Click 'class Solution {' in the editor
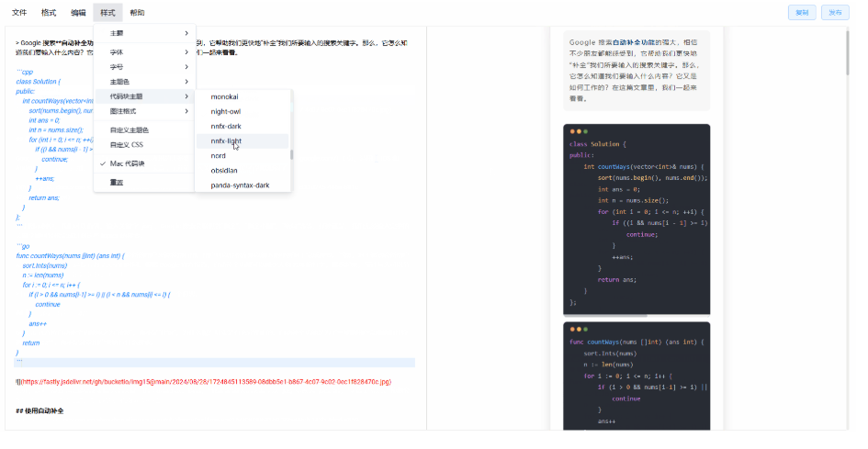The width and height of the screenshot is (868, 449). [x=39, y=82]
